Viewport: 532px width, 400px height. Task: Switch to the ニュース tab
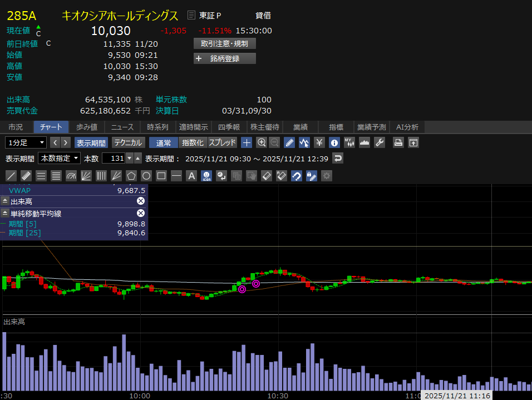tap(122, 127)
